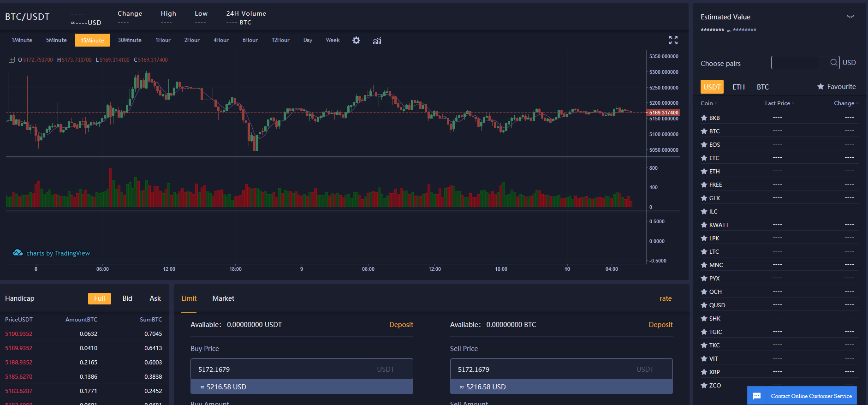868x405 pixels.
Task: Select the ETH market tab
Action: click(738, 87)
